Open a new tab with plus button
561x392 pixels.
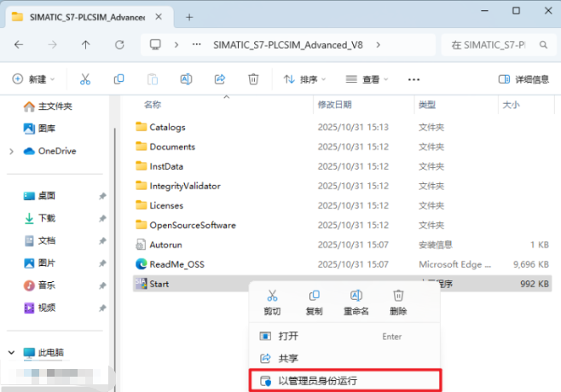[x=189, y=17]
